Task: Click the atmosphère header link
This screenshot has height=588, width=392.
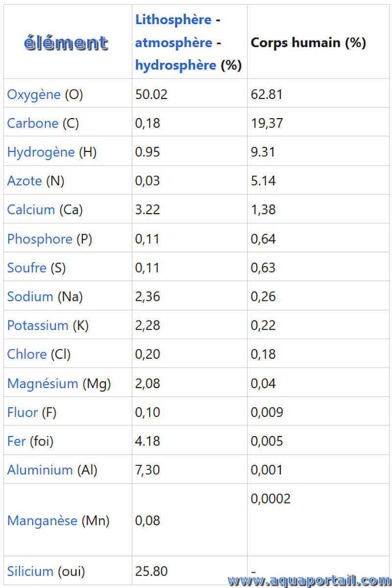Action: [x=173, y=43]
